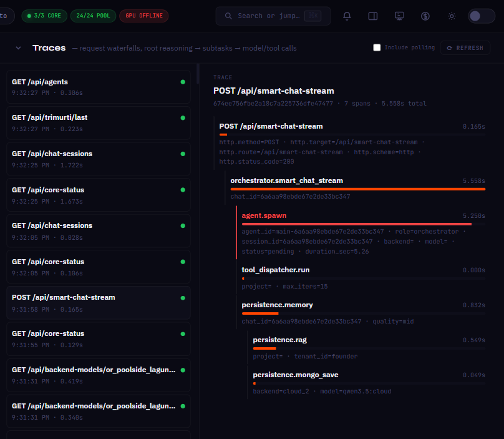Select the GET /api/trimurti/last trace
This screenshot has height=439, width=504.
tap(99, 123)
